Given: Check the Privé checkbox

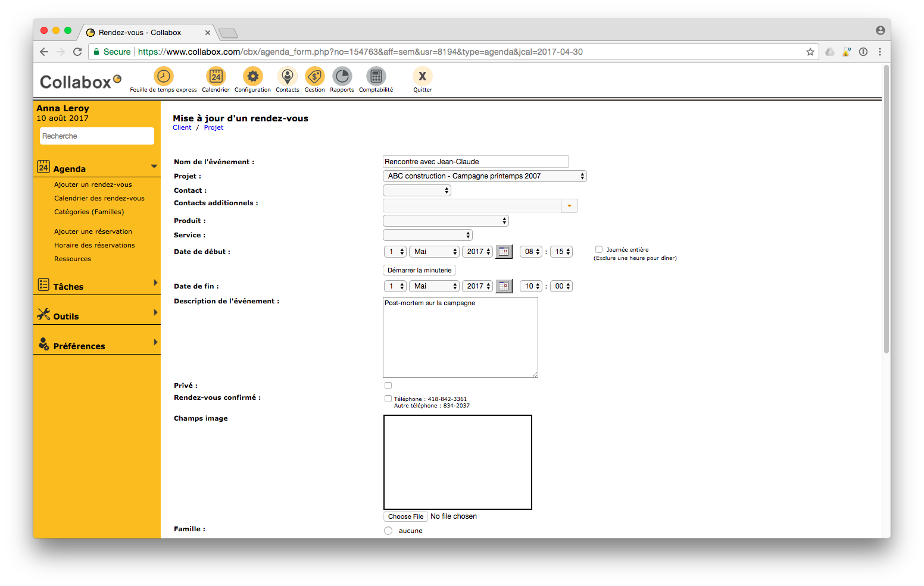Looking at the screenshot, I should [x=388, y=386].
